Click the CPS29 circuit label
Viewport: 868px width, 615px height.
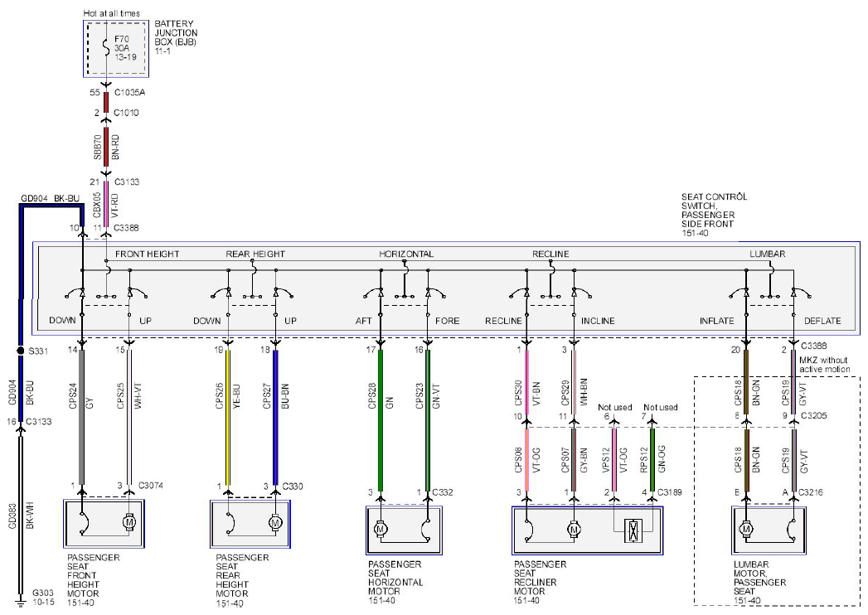pos(565,393)
